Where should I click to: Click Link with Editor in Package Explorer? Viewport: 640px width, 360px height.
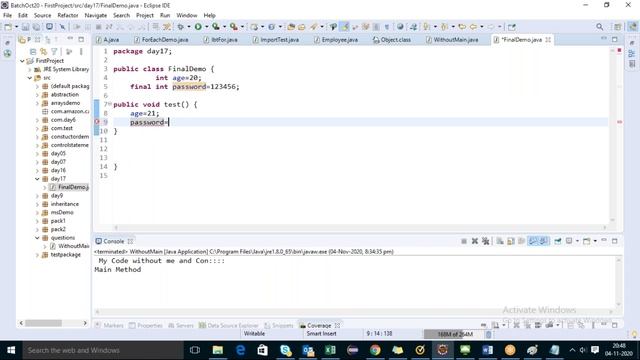43,52
